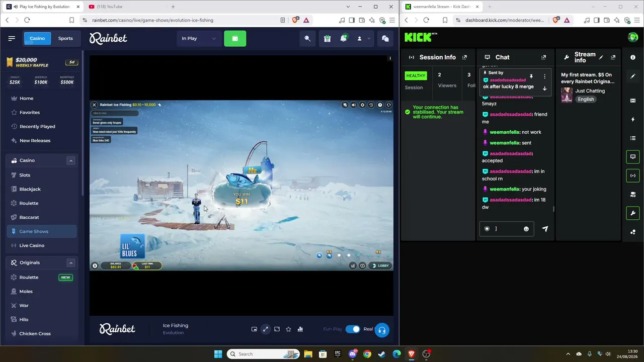Send the Kick chat message
The width and height of the screenshot is (644, 362).
545,229
